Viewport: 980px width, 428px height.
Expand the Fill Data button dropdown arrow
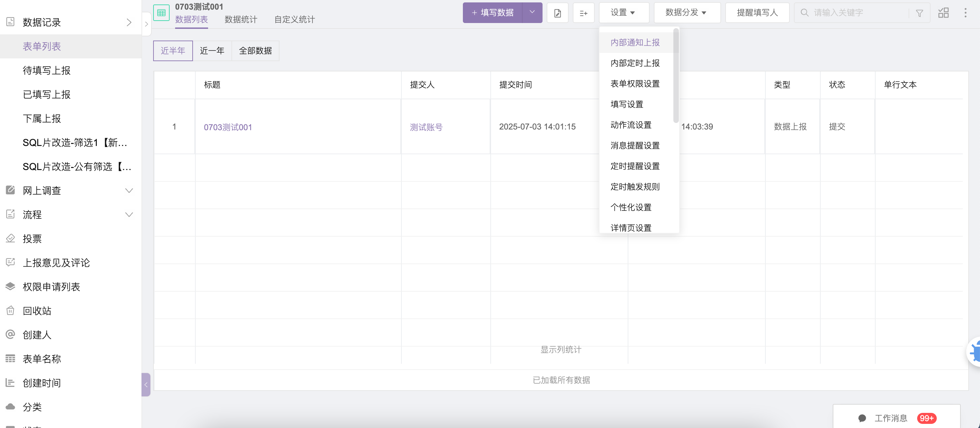click(532, 13)
